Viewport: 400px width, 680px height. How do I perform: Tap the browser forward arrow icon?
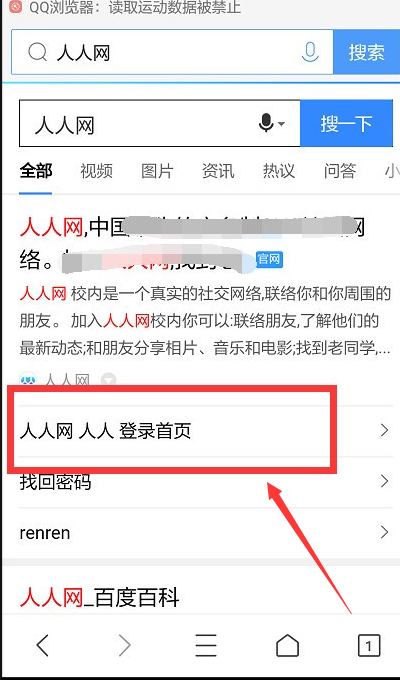[x=125, y=646]
